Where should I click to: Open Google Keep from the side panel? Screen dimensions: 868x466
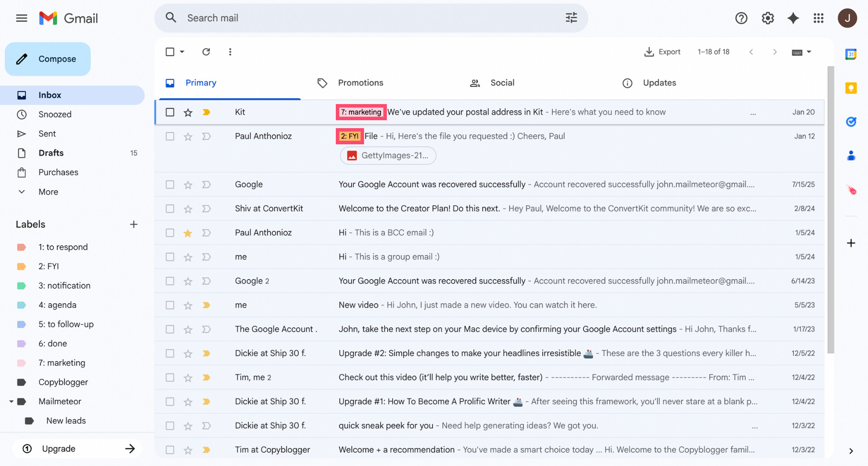[x=851, y=88]
